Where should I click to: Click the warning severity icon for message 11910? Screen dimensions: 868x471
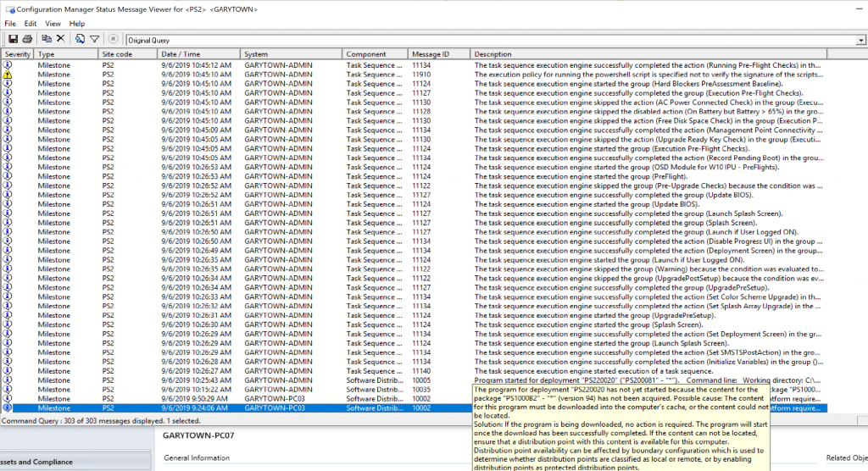[x=8, y=75]
